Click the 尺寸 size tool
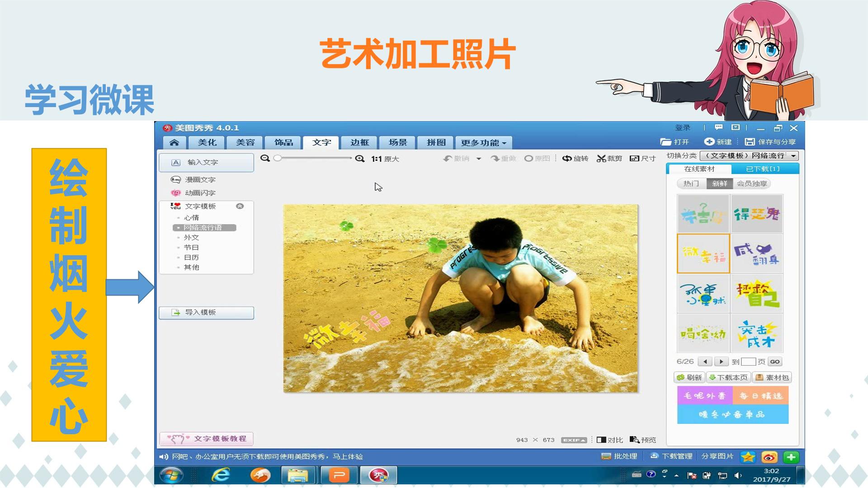This screenshot has height=488, width=868. [642, 158]
